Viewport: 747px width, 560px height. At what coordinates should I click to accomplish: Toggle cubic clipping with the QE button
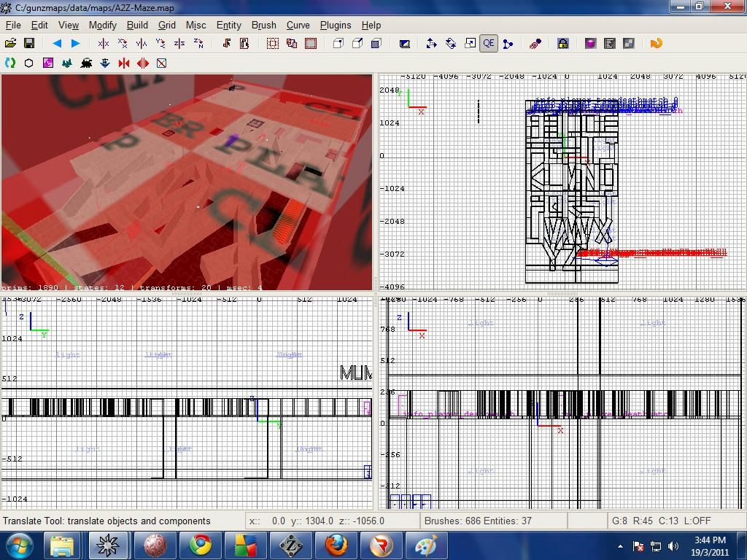click(489, 43)
